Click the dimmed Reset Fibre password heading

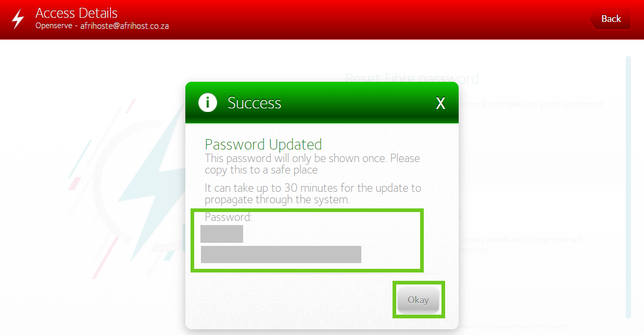(412, 79)
